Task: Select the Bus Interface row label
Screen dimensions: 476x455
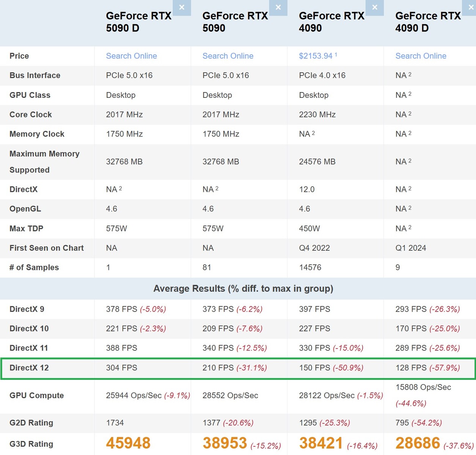Action: click(x=35, y=75)
